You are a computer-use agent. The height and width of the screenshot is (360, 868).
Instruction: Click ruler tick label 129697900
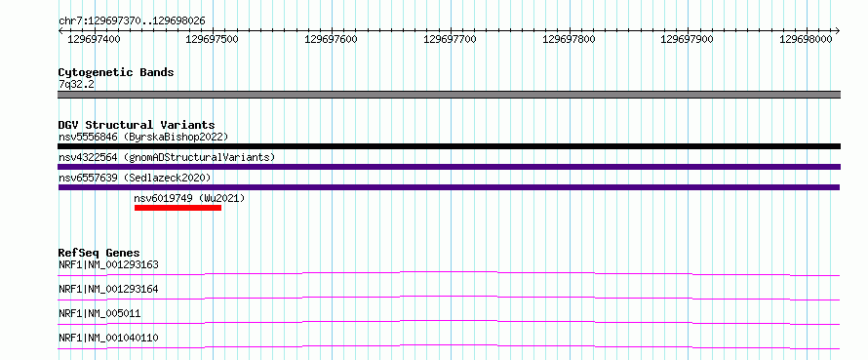coord(687,39)
